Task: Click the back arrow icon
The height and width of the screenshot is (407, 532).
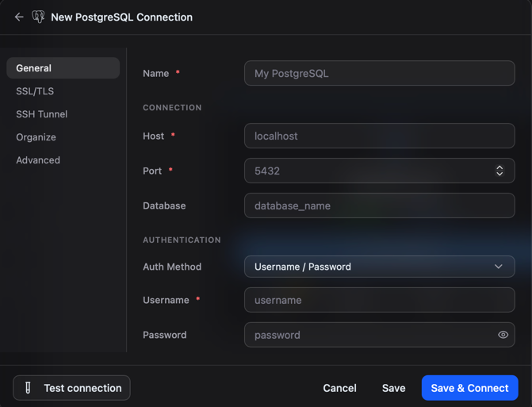Action: [x=19, y=17]
